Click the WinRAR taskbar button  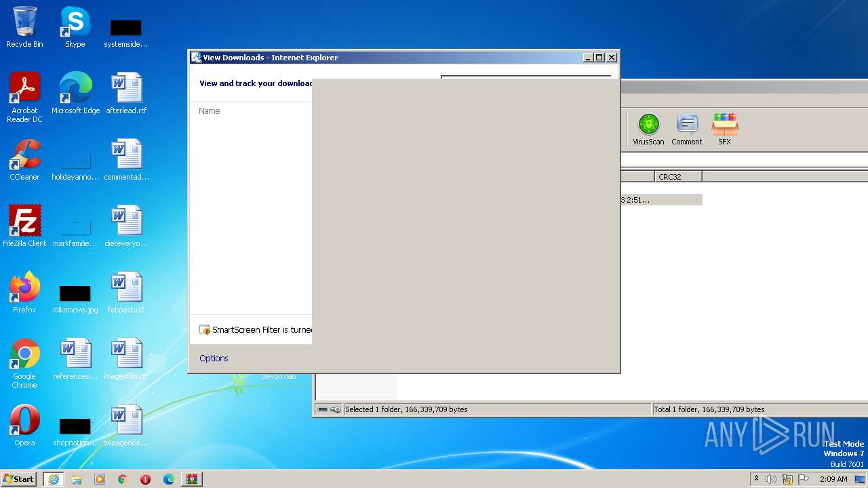(192, 479)
